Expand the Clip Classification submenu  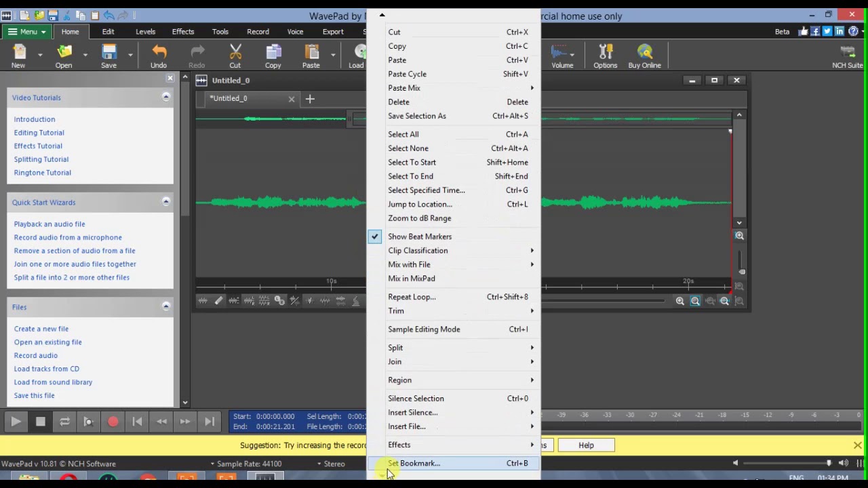(x=454, y=251)
